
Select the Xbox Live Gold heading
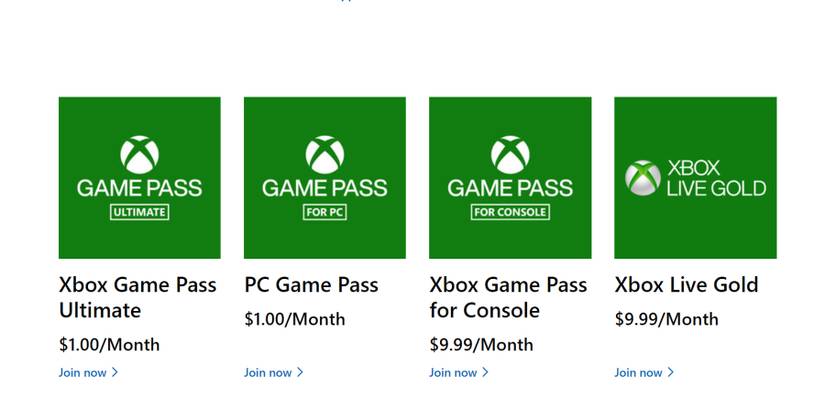686,285
